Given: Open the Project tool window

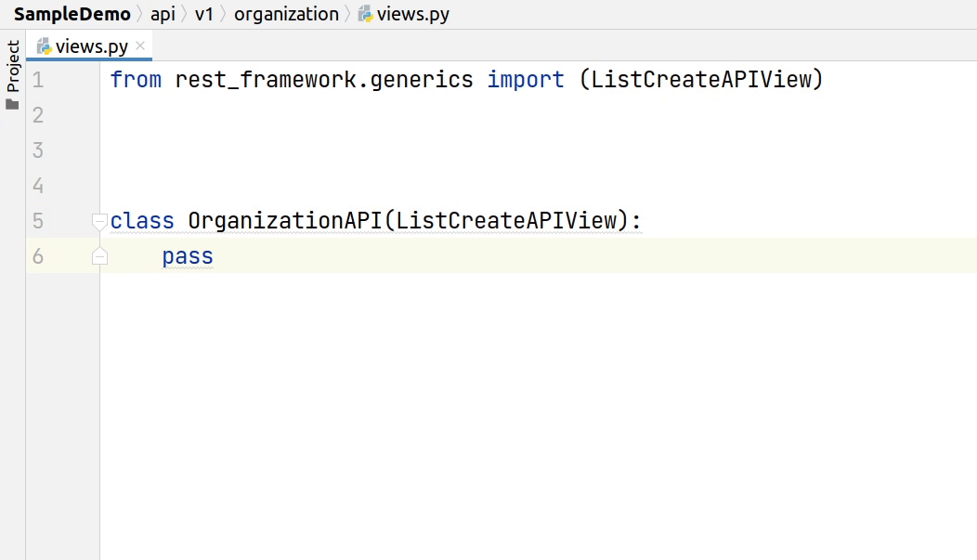Looking at the screenshot, I should coord(13,66).
